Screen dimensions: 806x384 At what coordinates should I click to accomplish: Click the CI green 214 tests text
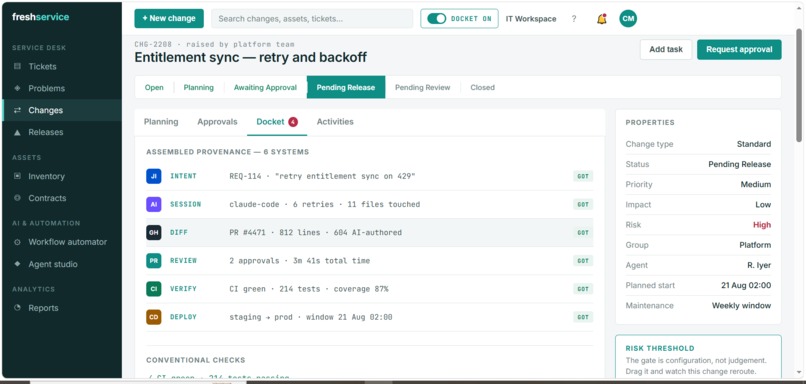tap(309, 289)
